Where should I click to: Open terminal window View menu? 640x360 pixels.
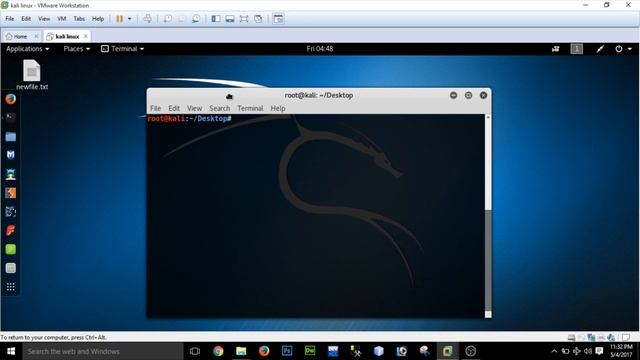tap(194, 108)
